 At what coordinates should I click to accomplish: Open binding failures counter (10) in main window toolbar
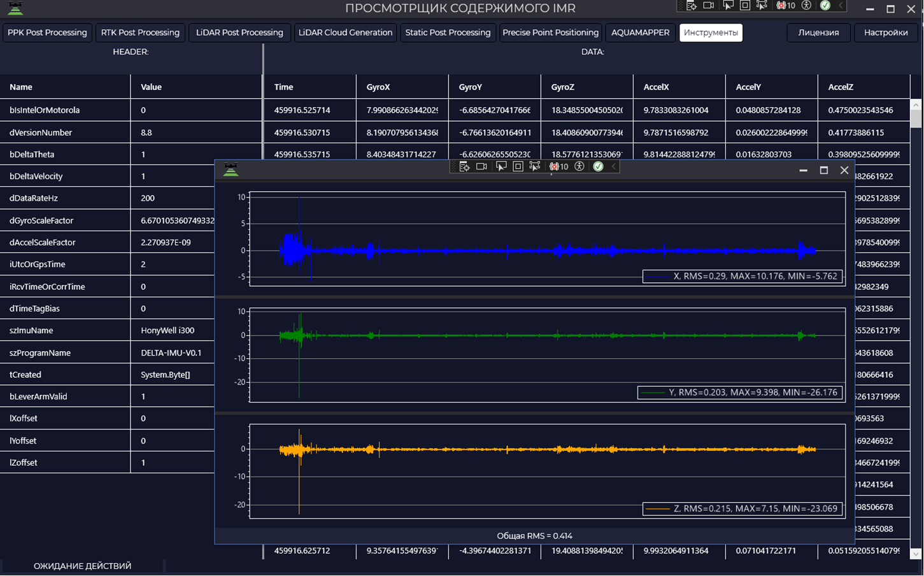[786, 6]
